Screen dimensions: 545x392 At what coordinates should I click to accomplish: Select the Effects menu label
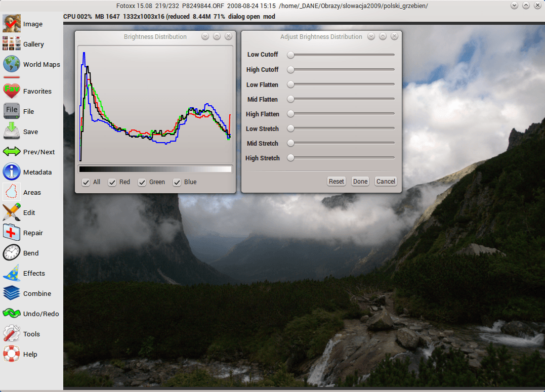(34, 273)
